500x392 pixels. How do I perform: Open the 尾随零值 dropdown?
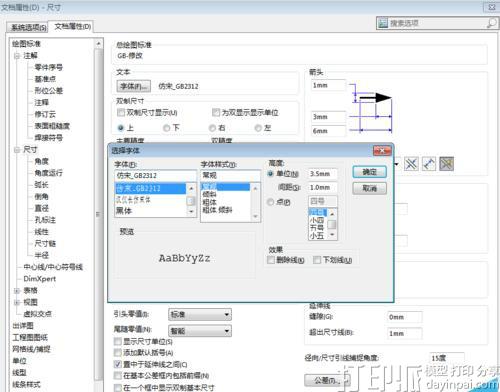tap(200, 331)
